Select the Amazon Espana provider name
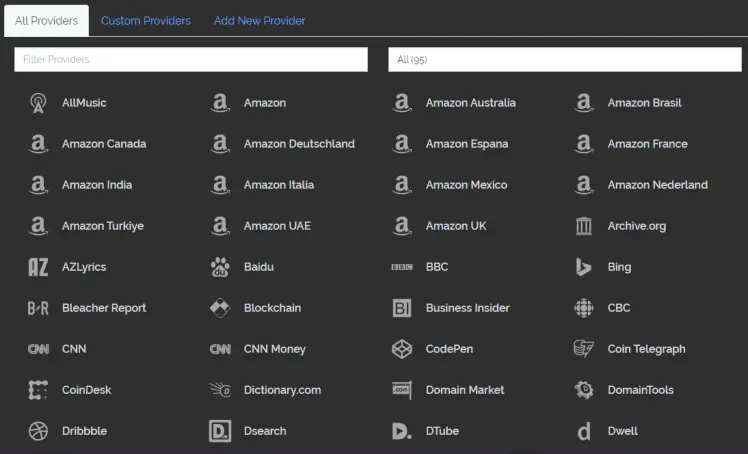Screen dimensions: 748x454 click(x=467, y=144)
